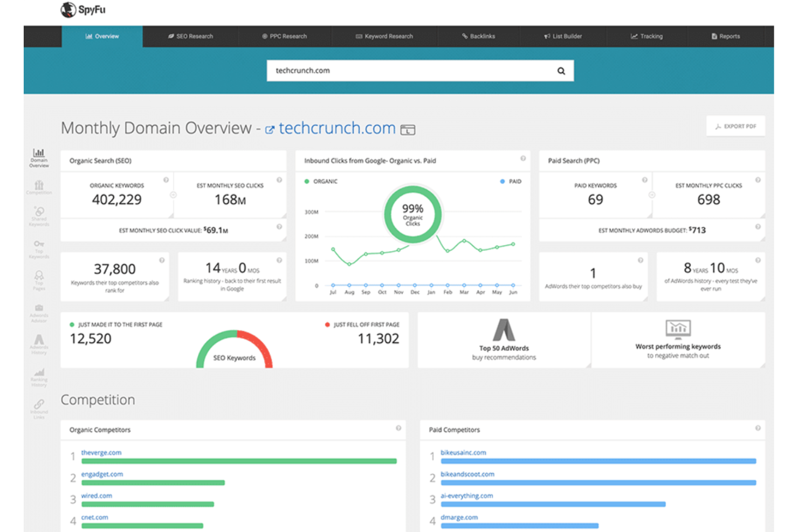Open Worst performing keywords card
This screenshot has height=532, width=798.
point(678,340)
